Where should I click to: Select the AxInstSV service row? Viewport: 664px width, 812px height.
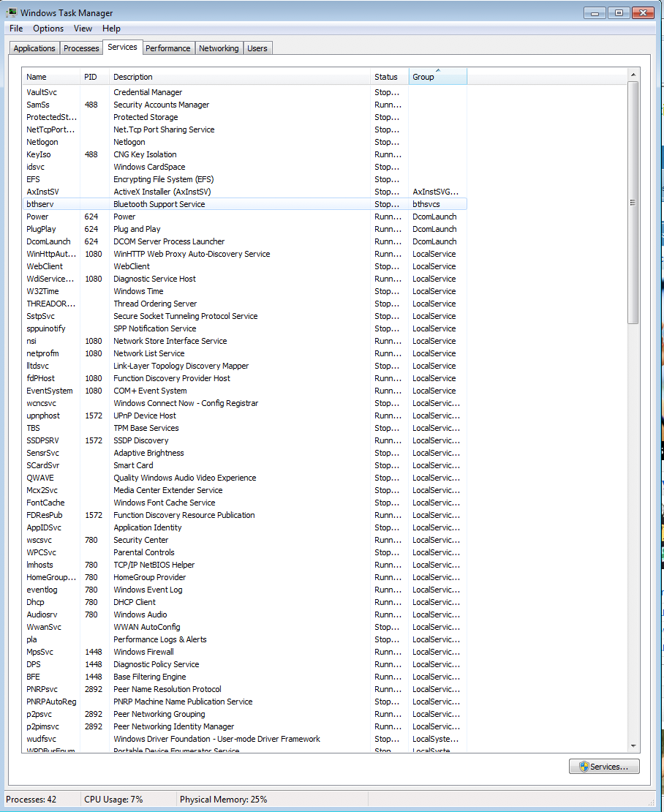(x=245, y=192)
